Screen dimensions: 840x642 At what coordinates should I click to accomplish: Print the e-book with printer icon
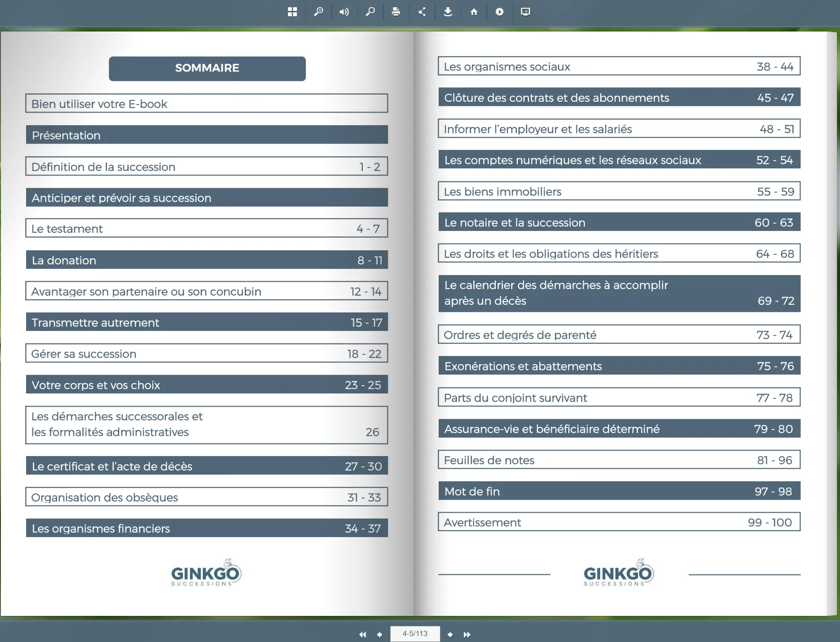pyautogui.click(x=396, y=12)
